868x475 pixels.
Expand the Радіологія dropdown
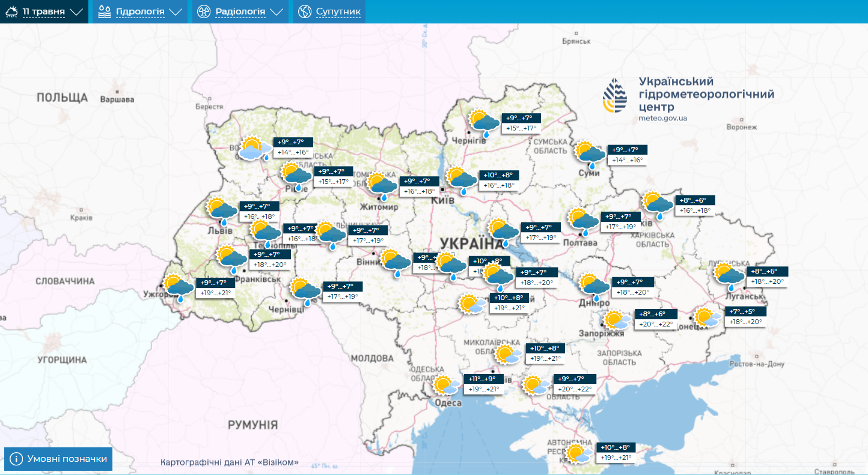pyautogui.click(x=277, y=11)
